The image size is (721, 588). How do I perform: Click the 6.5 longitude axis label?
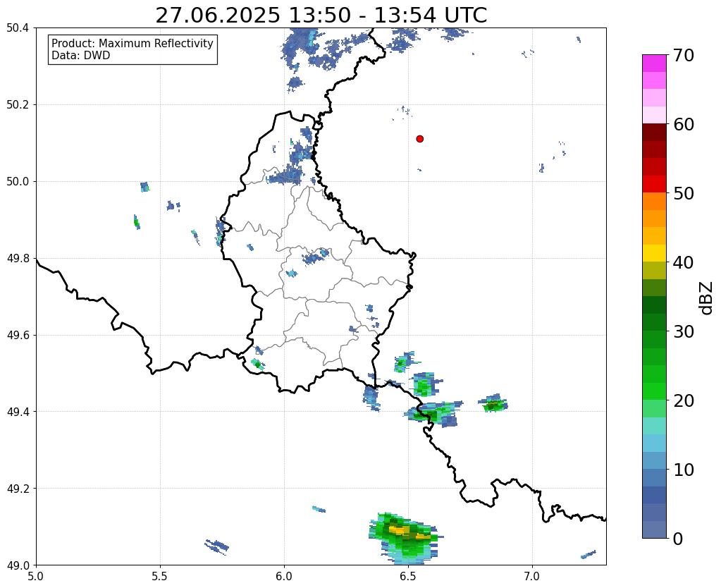pyautogui.click(x=408, y=576)
